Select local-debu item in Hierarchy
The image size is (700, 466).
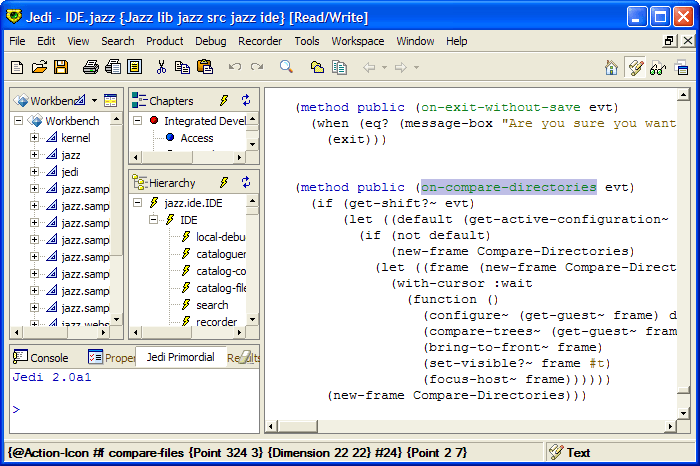coord(221,237)
